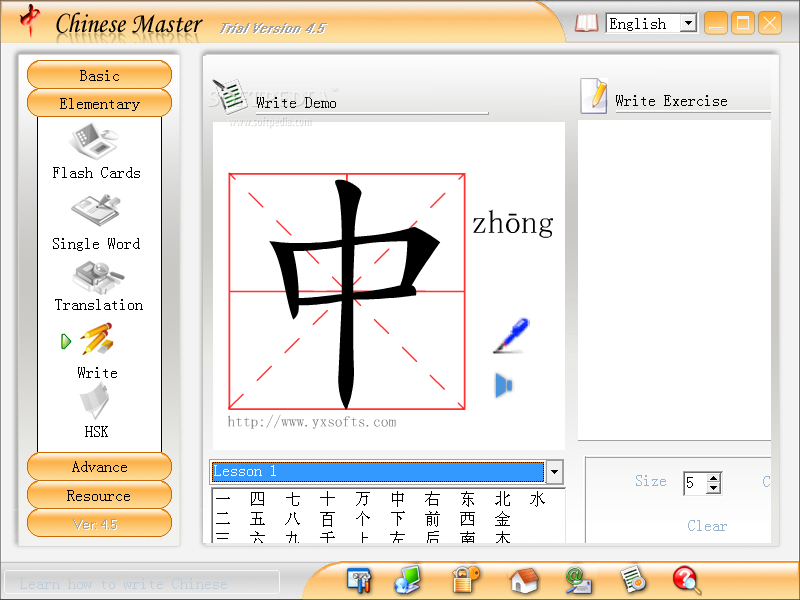
Task: Click the blue brush stroke-demo icon
Action: (x=511, y=335)
